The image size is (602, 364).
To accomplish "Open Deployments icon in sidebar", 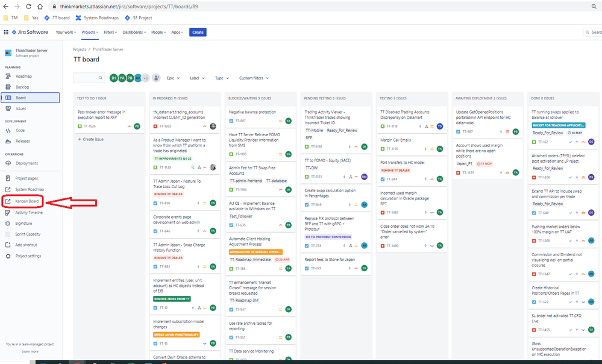I will [8, 163].
